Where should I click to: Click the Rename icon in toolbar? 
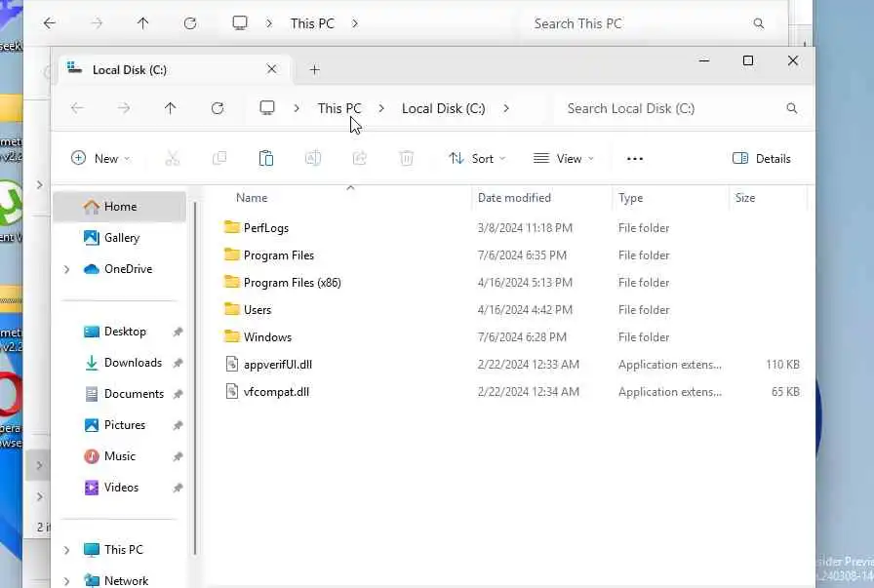point(313,159)
